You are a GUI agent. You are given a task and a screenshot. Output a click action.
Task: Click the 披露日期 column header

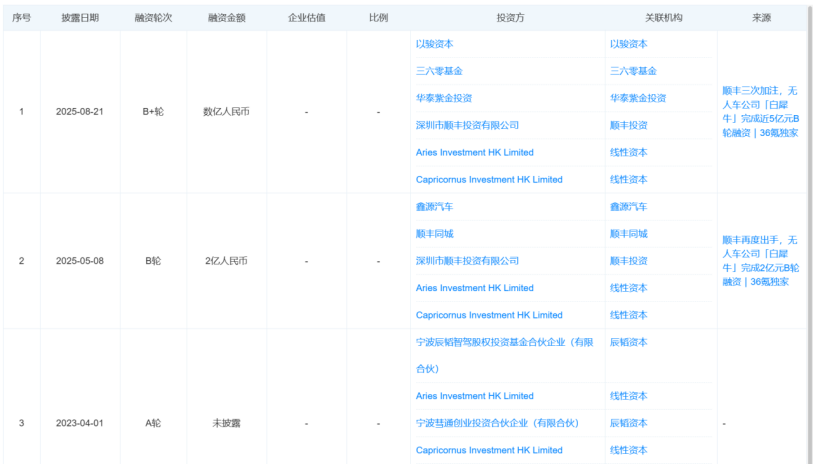(79, 18)
